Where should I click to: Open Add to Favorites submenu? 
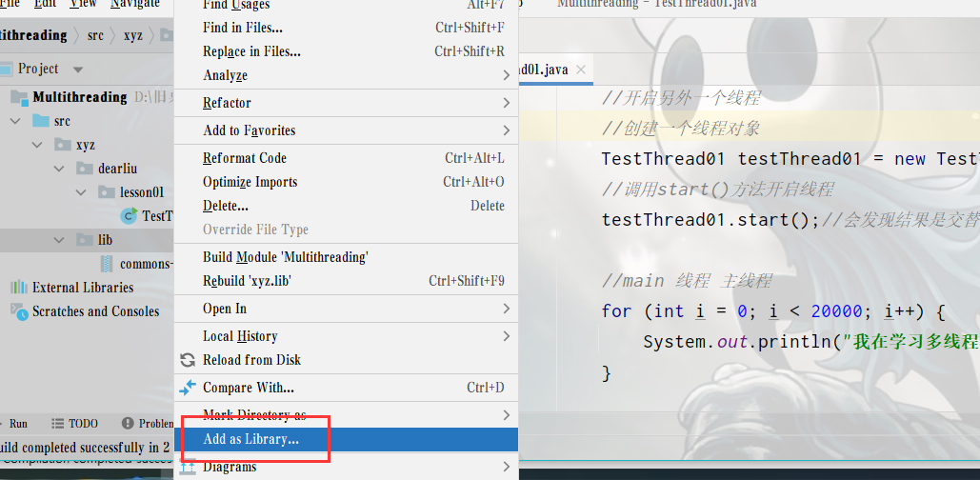(x=346, y=130)
